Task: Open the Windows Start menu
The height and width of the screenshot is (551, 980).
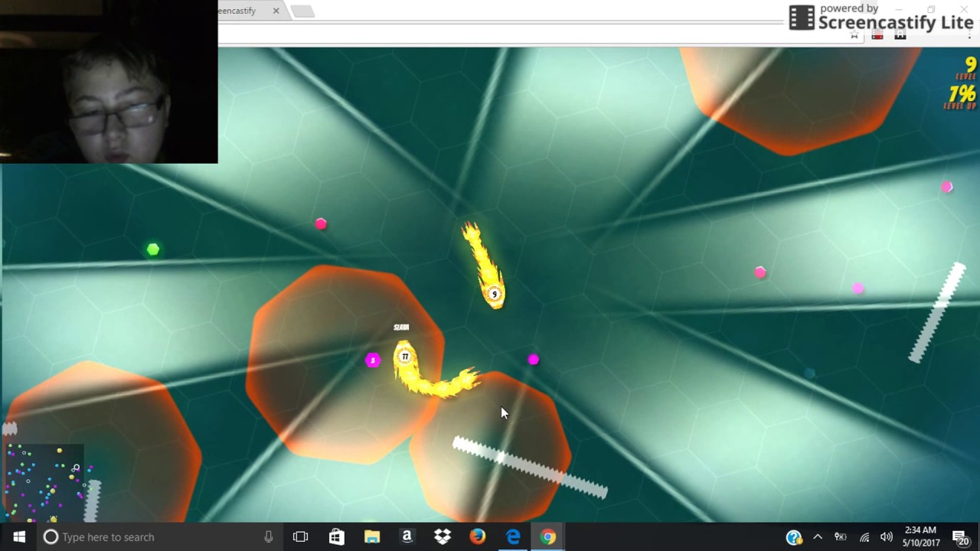Action: (x=18, y=536)
